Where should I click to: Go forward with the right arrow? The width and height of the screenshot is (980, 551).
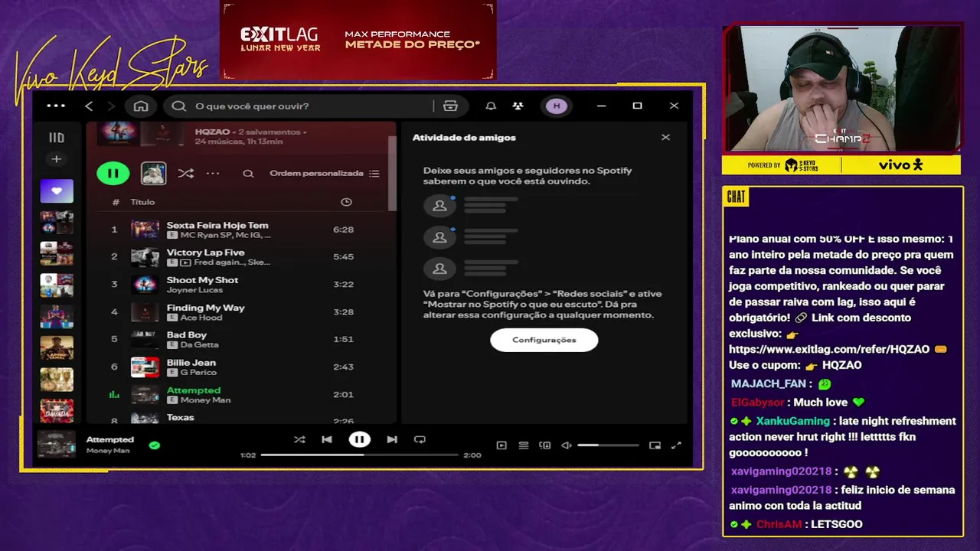tap(111, 106)
